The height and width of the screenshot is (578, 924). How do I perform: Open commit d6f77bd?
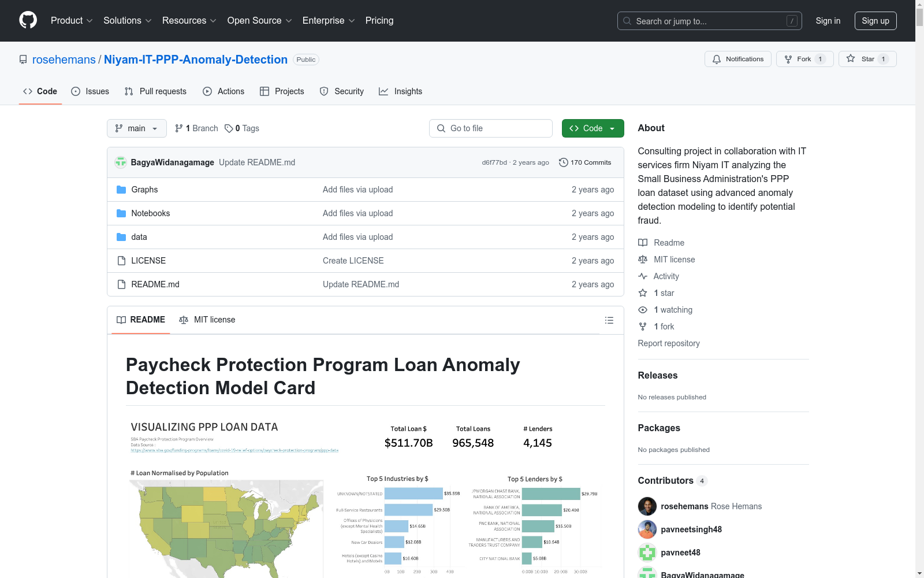tap(494, 162)
